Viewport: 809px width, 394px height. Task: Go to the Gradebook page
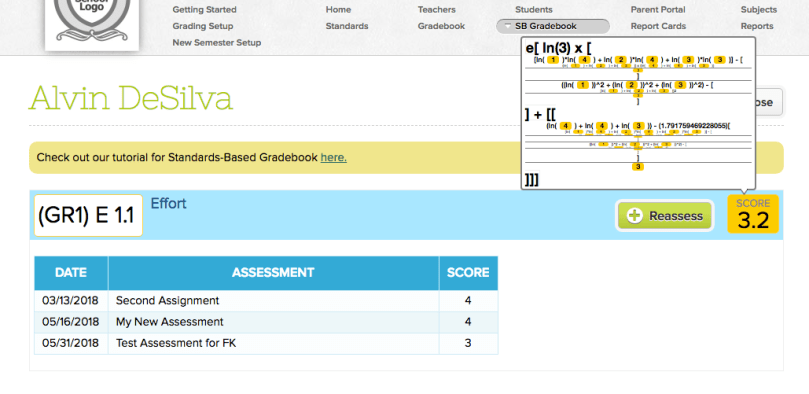pyautogui.click(x=441, y=26)
